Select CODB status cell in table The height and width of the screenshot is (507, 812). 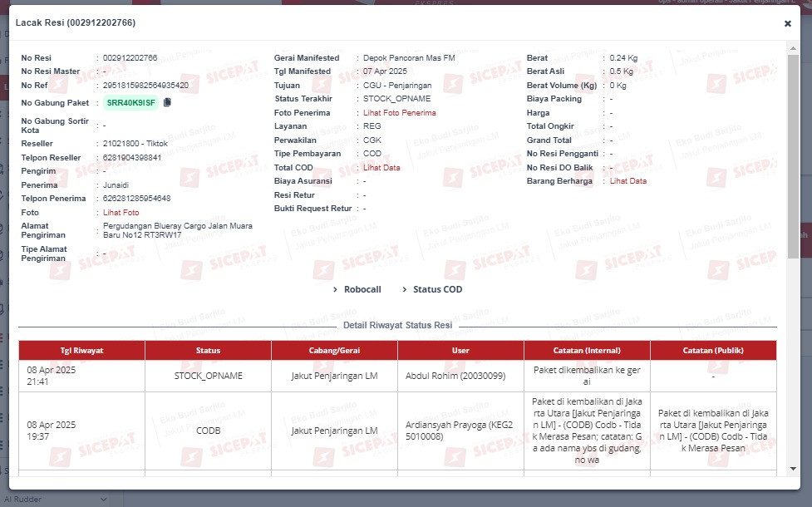pyautogui.click(x=208, y=431)
